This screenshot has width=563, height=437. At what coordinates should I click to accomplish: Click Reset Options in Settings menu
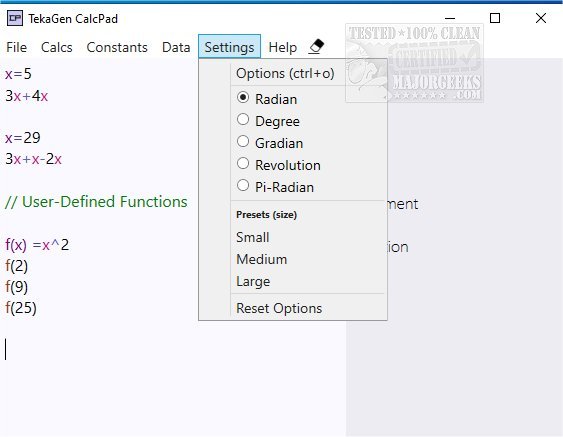[279, 308]
